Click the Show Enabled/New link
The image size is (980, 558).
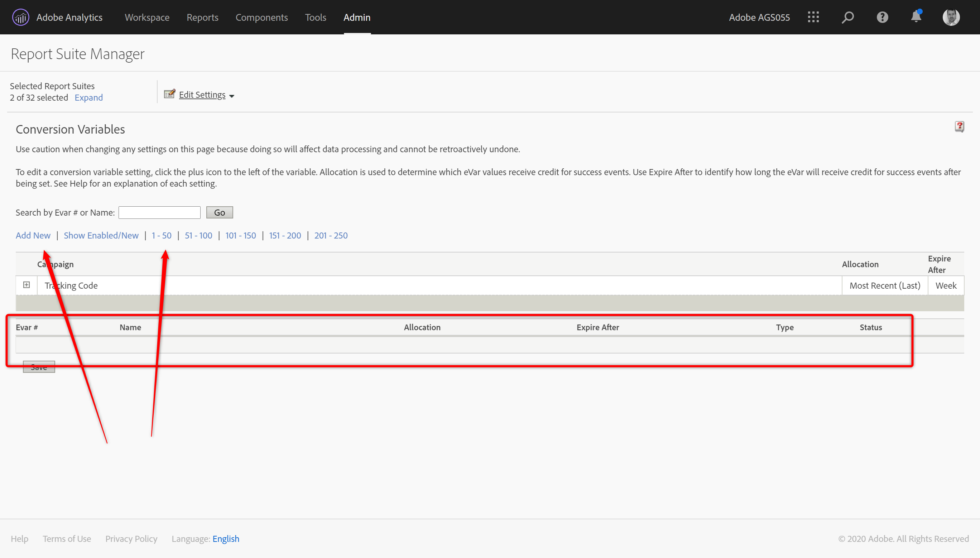click(x=101, y=235)
